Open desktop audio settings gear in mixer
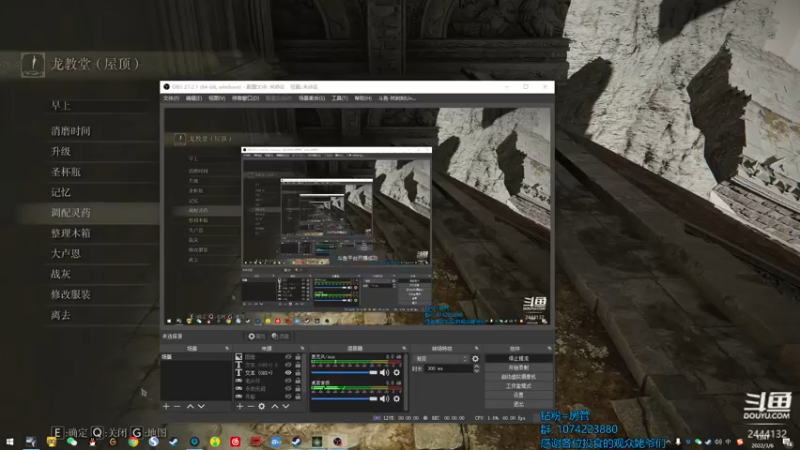Viewport: 800px width, 450px height. (396, 398)
